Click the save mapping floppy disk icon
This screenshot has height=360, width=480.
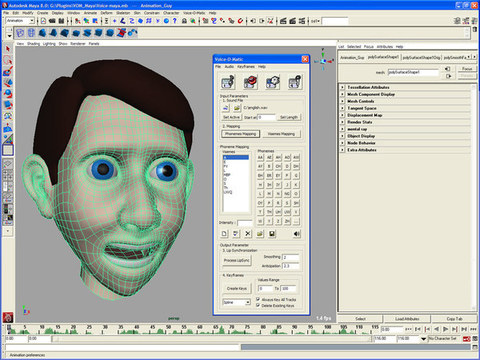(272, 234)
